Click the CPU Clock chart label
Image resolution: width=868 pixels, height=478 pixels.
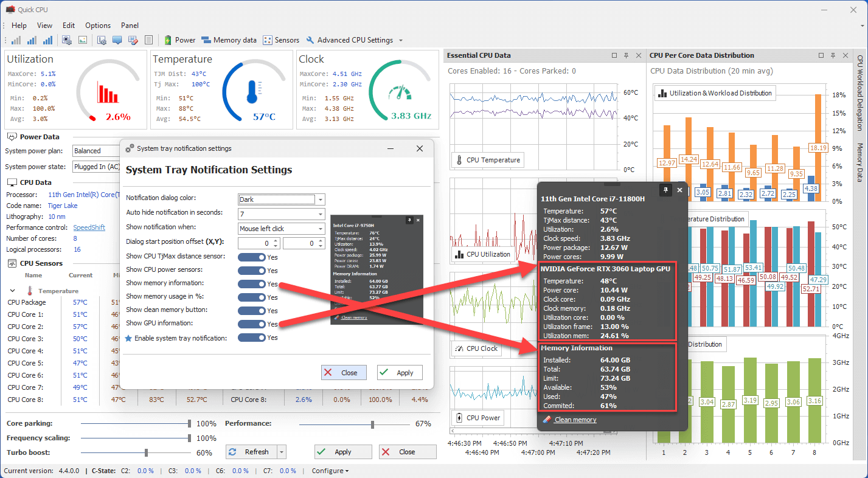tap(476, 348)
